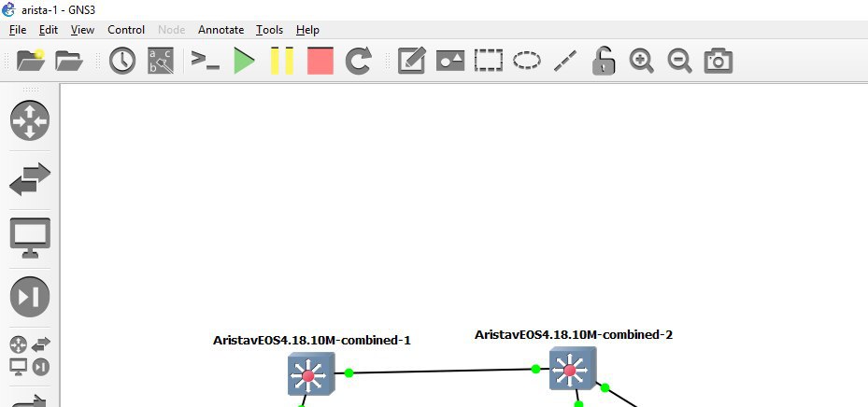Click the New blank project icon
This screenshot has height=407, width=868.
[31, 61]
